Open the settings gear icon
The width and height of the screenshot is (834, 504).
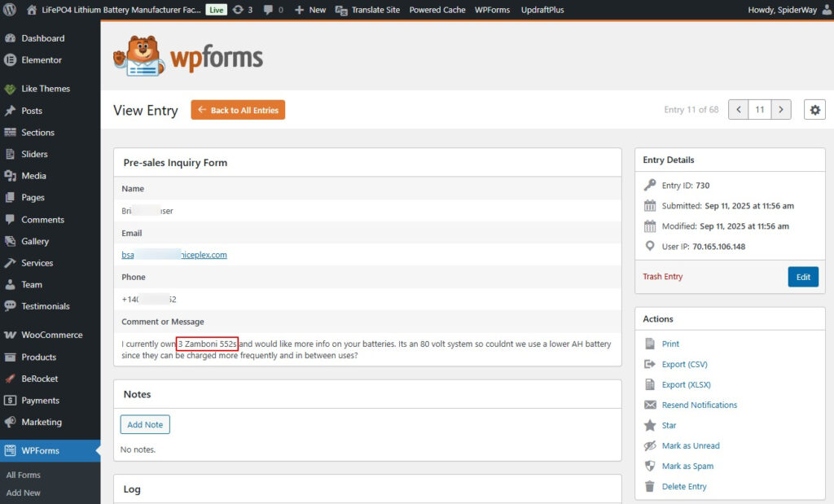814,110
